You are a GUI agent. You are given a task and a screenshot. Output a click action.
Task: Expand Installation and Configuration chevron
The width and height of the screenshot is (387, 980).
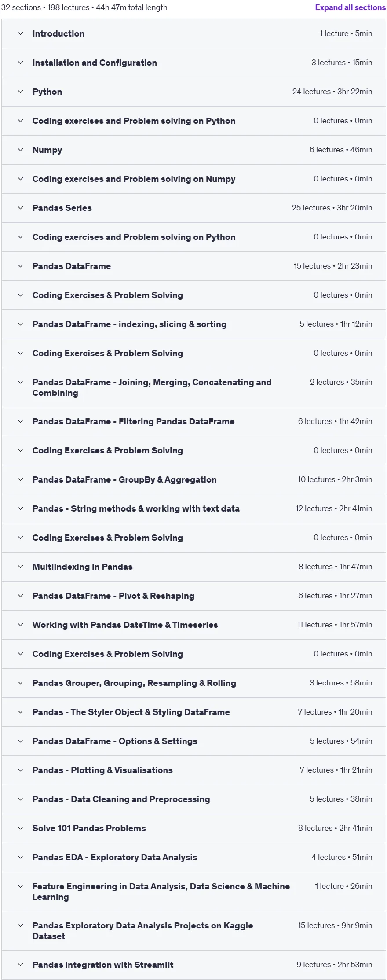(20, 63)
